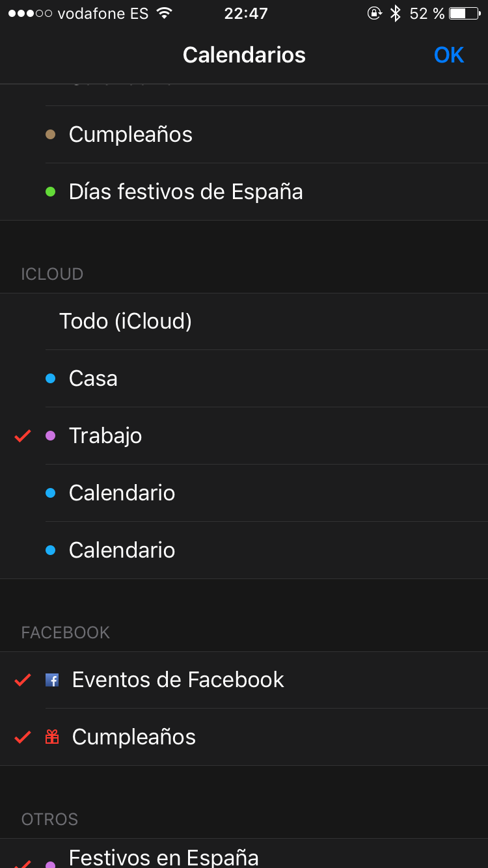Tap the battery indicator icon
Image resolution: width=488 pixels, height=868 pixels.
(464, 14)
